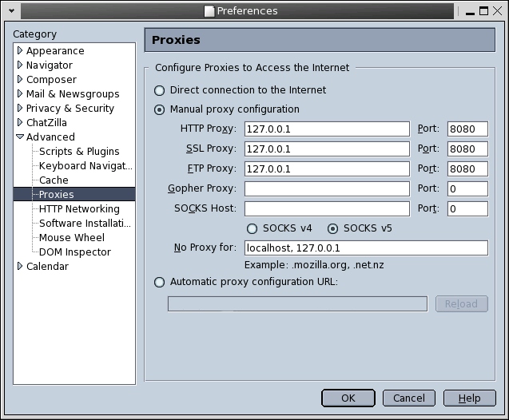Viewport: 509px width, 420px height.
Task: Choose SOCKS v4 radio button
Action: pos(253,228)
